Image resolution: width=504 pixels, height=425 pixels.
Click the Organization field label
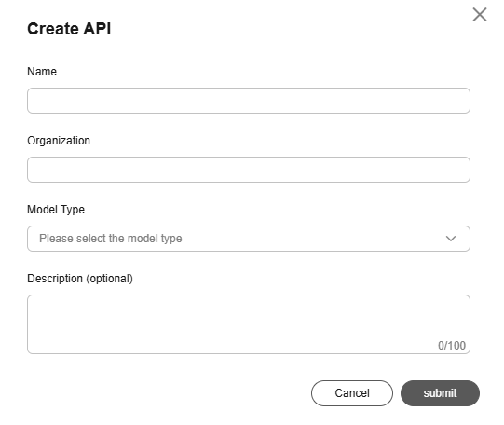click(59, 141)
